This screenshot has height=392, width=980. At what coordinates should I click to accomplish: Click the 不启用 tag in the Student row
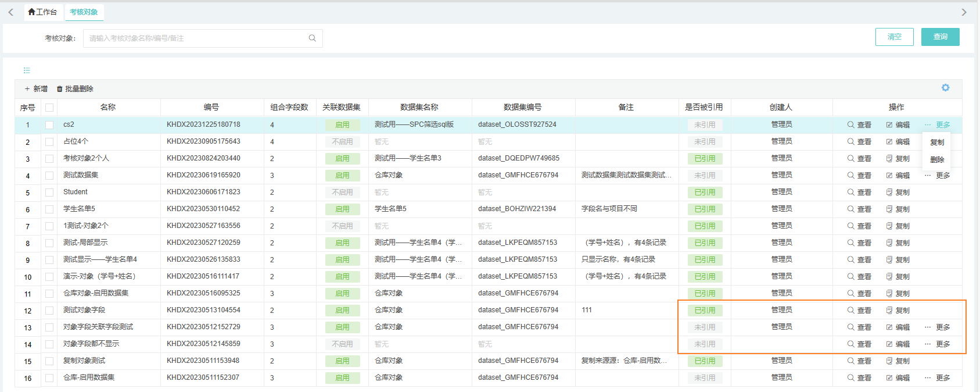342,193
